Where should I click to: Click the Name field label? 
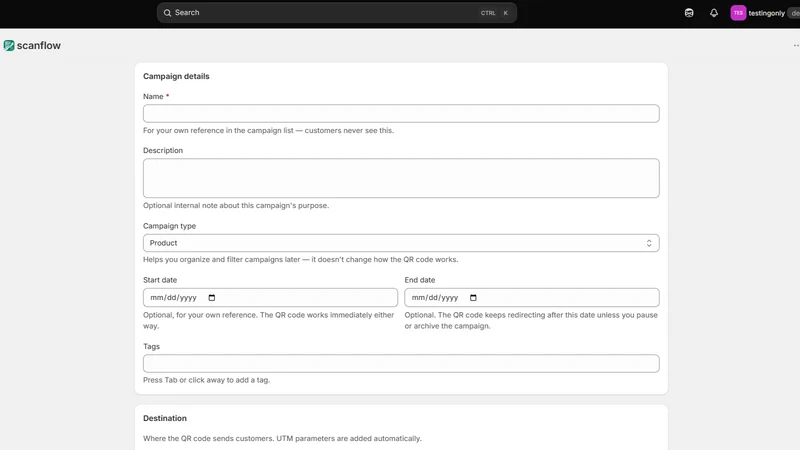coord(153,96)
